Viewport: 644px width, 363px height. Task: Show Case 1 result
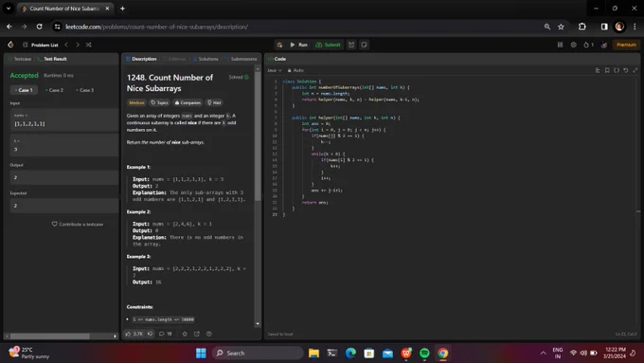pyautogui.click(x=24, y=90)
